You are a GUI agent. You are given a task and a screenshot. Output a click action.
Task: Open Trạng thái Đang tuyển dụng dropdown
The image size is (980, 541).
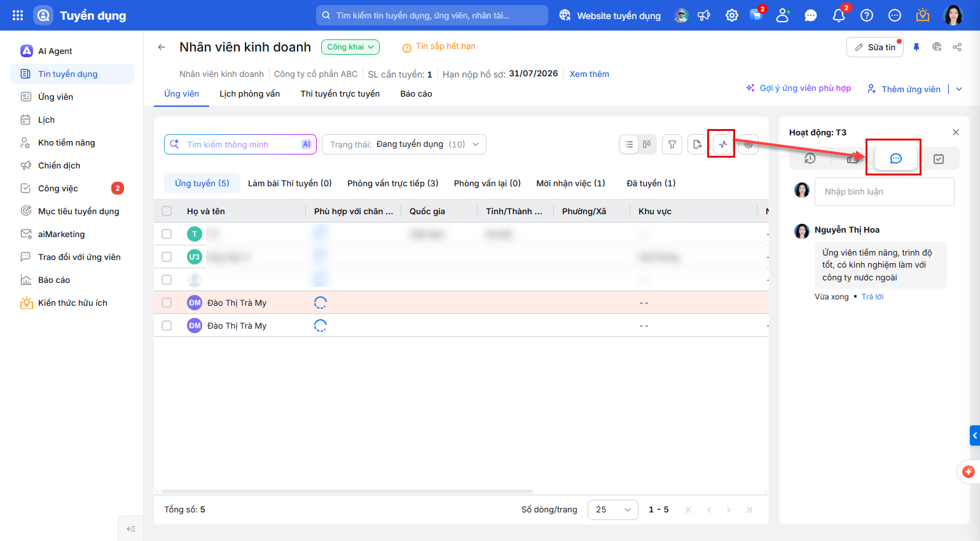(x=404, y=144)
